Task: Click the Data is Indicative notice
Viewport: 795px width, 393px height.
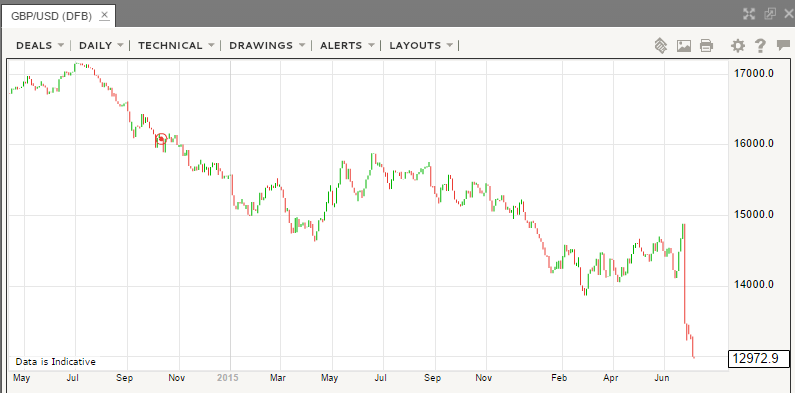Action: [55, 362]
